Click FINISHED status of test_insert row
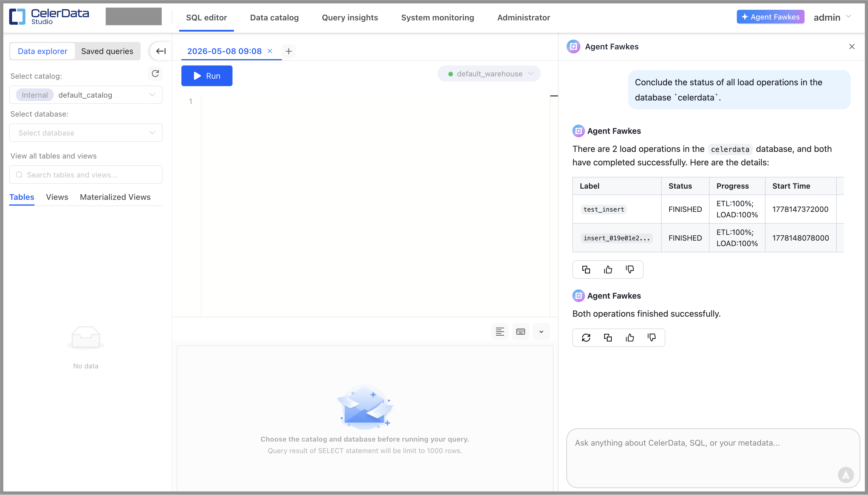The height and width of the screenshot is (495, 868). [685, 209]
